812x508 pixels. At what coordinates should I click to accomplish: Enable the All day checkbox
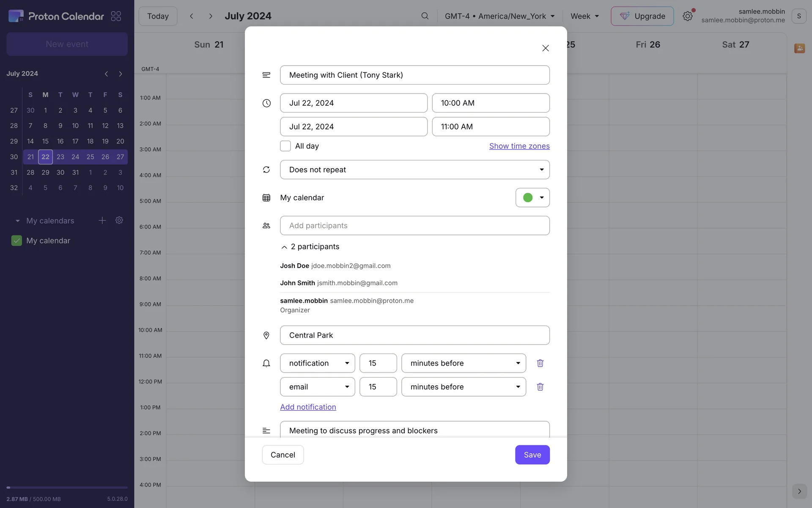[x=285, y=146]
